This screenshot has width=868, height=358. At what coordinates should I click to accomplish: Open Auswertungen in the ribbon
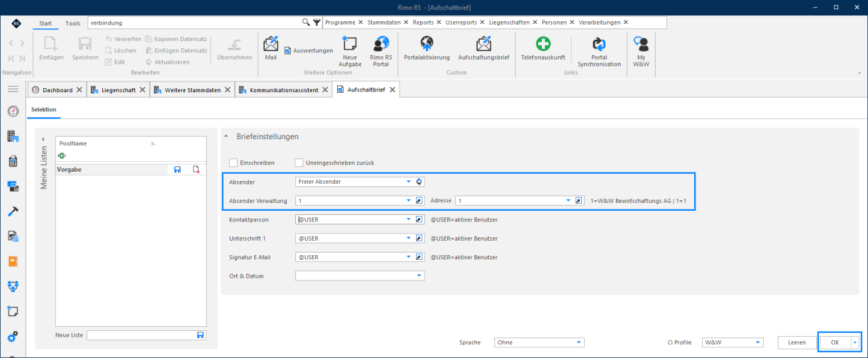(x=309, y=50)
